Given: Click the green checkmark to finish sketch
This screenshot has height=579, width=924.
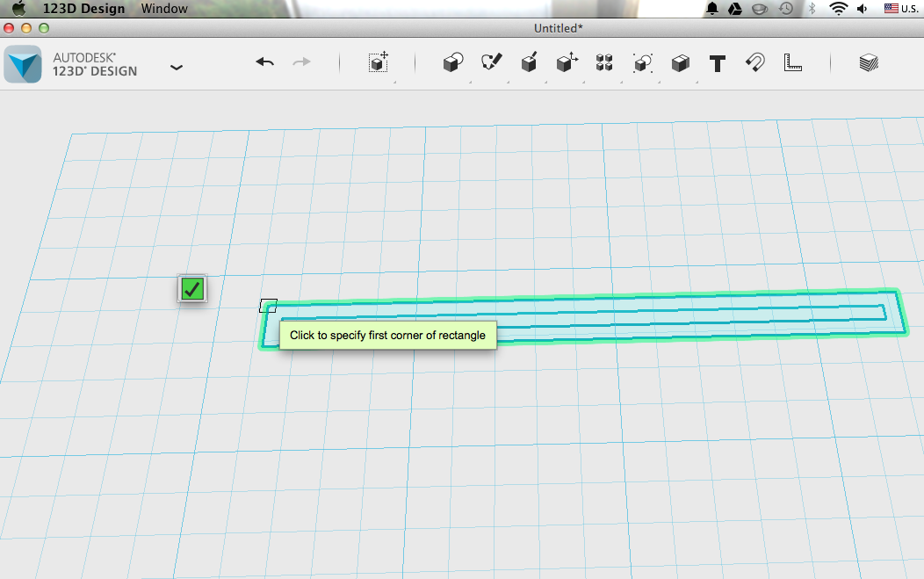Looking at the screenshot, I should tap(192, 289).
